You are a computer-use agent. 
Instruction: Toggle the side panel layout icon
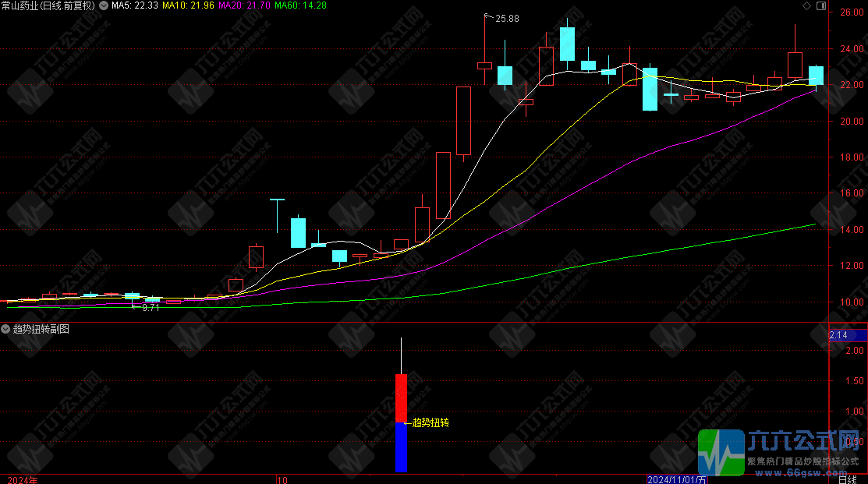pos(820,5)
